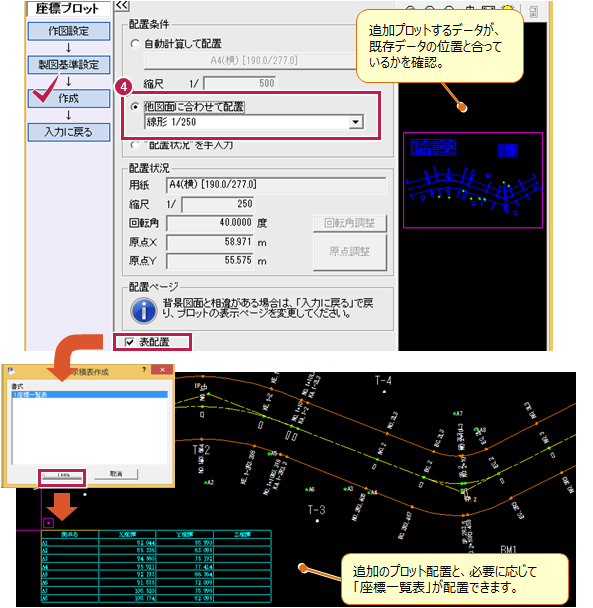Click 入力に戻る button
Image resolution: width=593 pixels, height=608 pixels.
click(x=69, y=132)
